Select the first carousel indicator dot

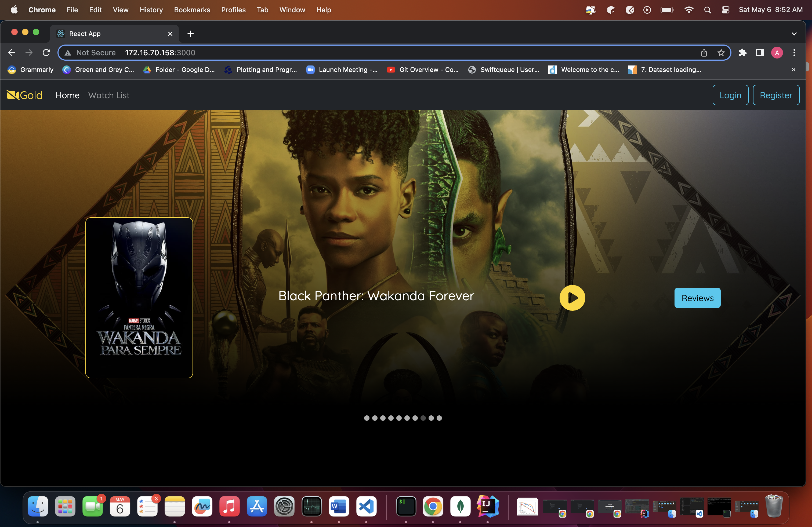tap(367, 418)
